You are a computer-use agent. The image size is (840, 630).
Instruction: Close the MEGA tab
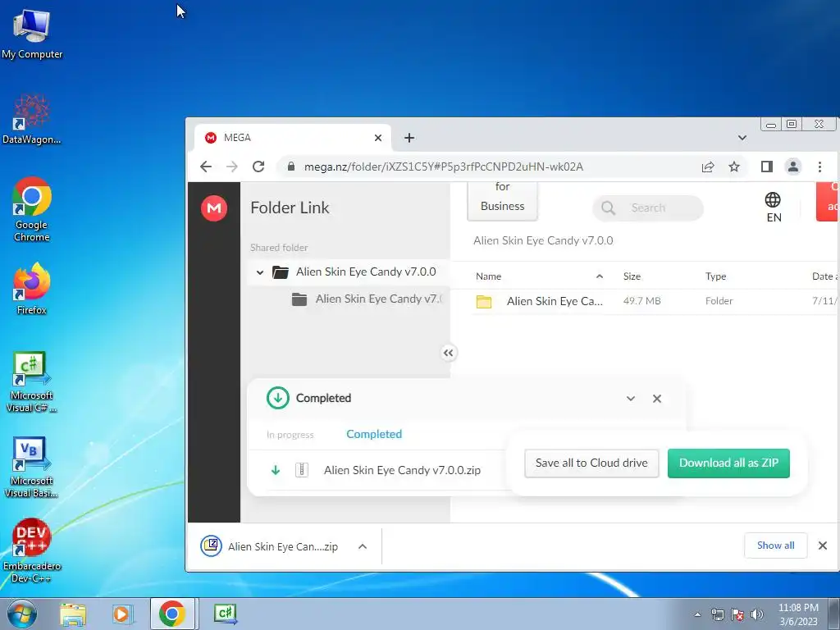[377, 138]
